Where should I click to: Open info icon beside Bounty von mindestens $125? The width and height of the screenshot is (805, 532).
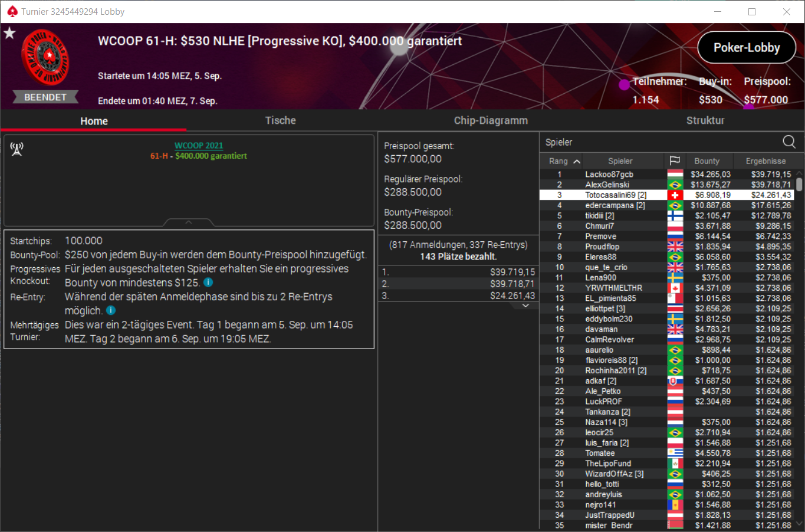click(208, 283)
